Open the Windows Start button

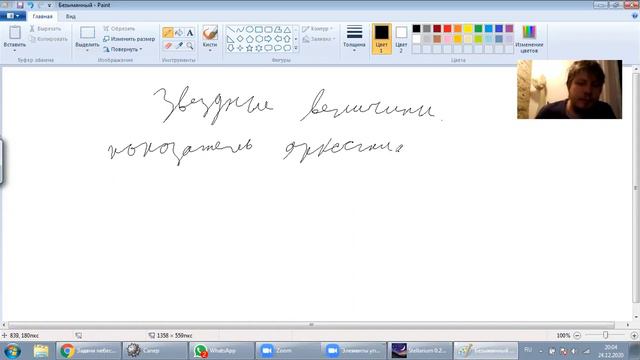[12, 351]
